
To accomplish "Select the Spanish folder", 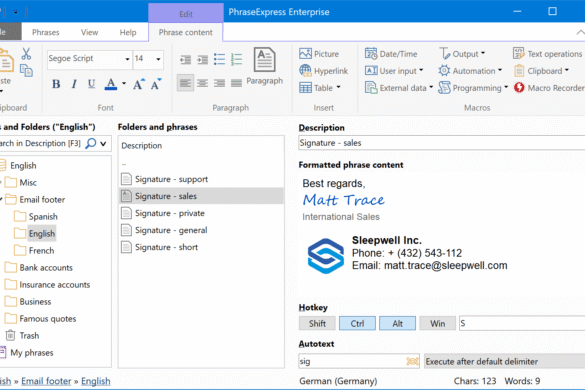I will (36, 216).
